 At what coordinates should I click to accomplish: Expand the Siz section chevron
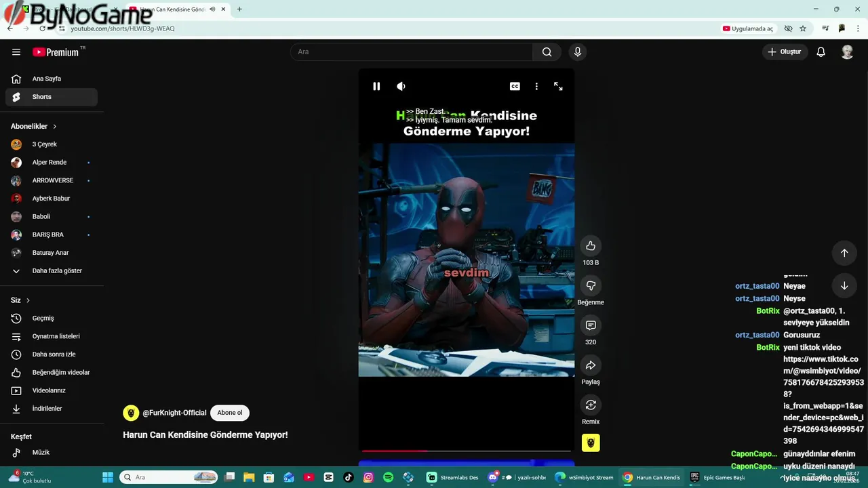pos(28,300)
